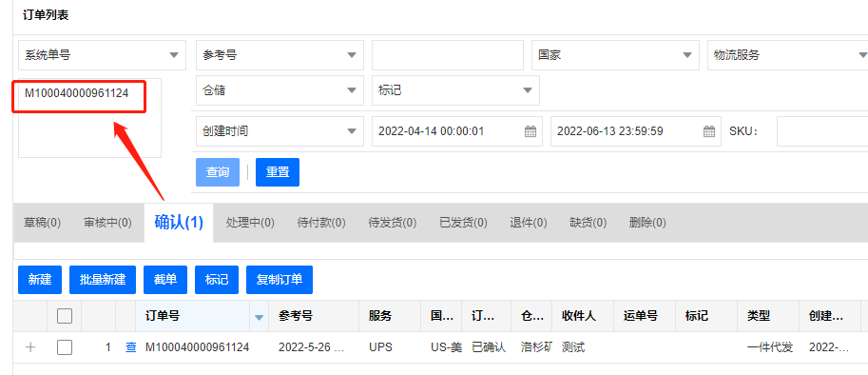Click the 运单号 column header
The height and width of the screenshot is (375, 868).
click(x=645, y=316)
